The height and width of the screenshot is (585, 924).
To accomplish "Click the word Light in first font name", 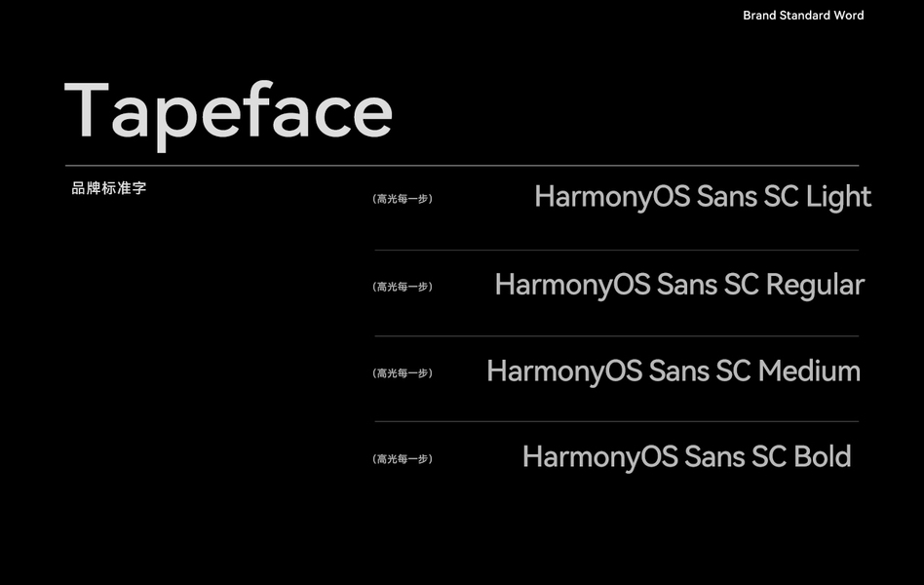I will click(x=838, y=197).
